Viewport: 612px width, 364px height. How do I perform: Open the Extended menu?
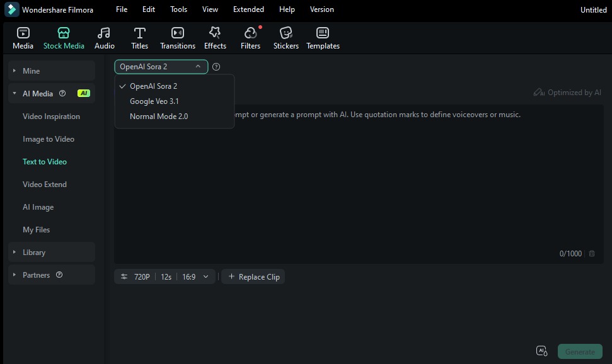pyautogui.click(x=248, y=9)
